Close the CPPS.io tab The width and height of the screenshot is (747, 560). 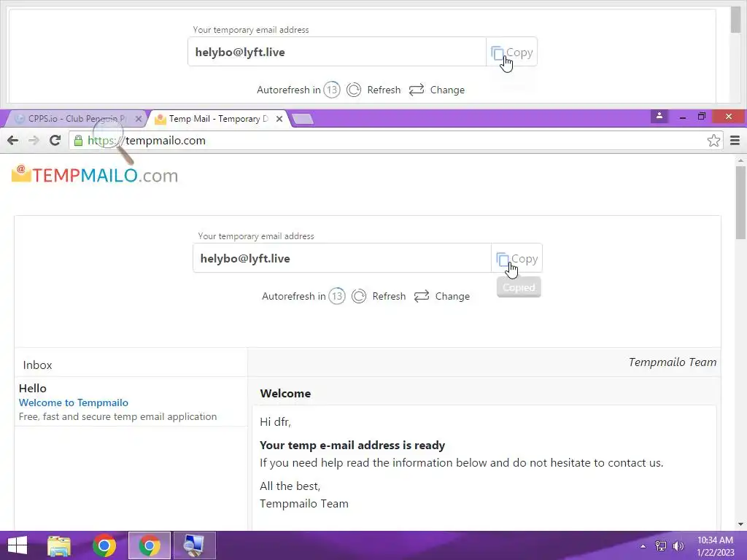pos(138,119)
